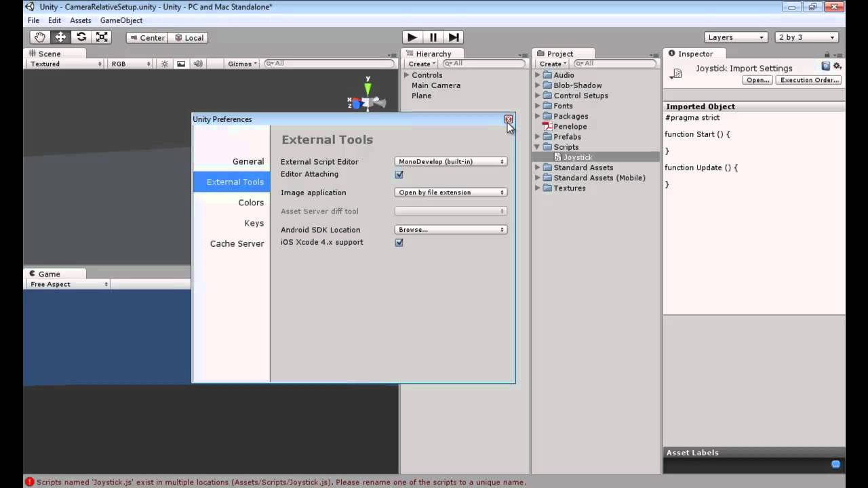Screen dimensions: 868x488
Task: Open the GameObject menu
Action: pyautogui.click(x=121, y=20)
